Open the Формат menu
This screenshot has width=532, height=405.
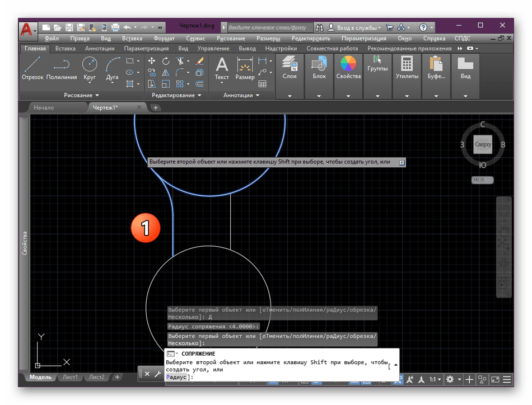tap(164, 39)
